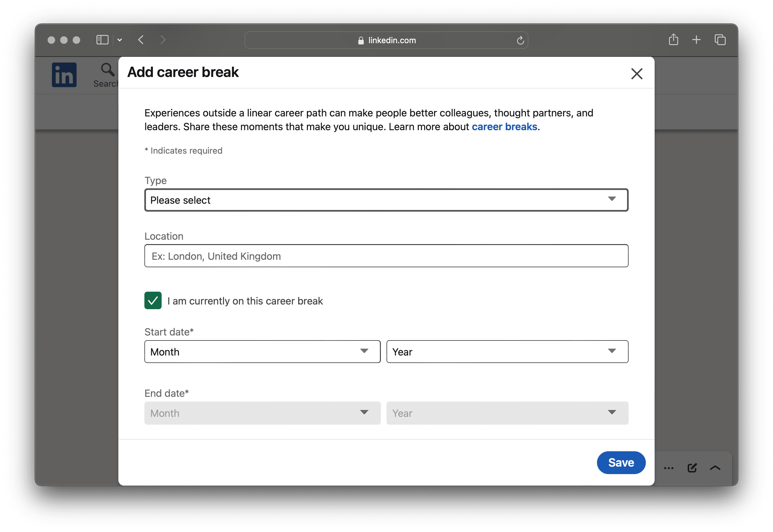Follow the 'career breaks' link
The height and width of the screenshot is (532, 773).
pos(504,127)
